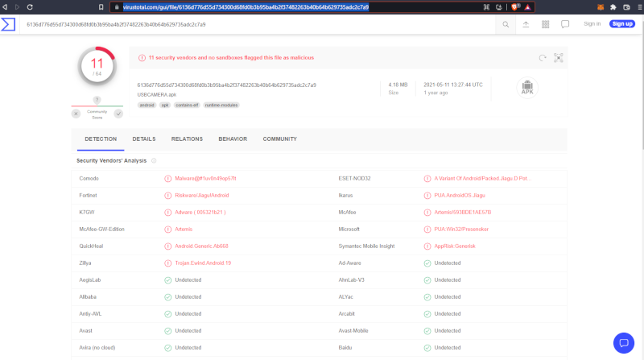Click the APK file type icon
The image size is (644, 360).
527,87
